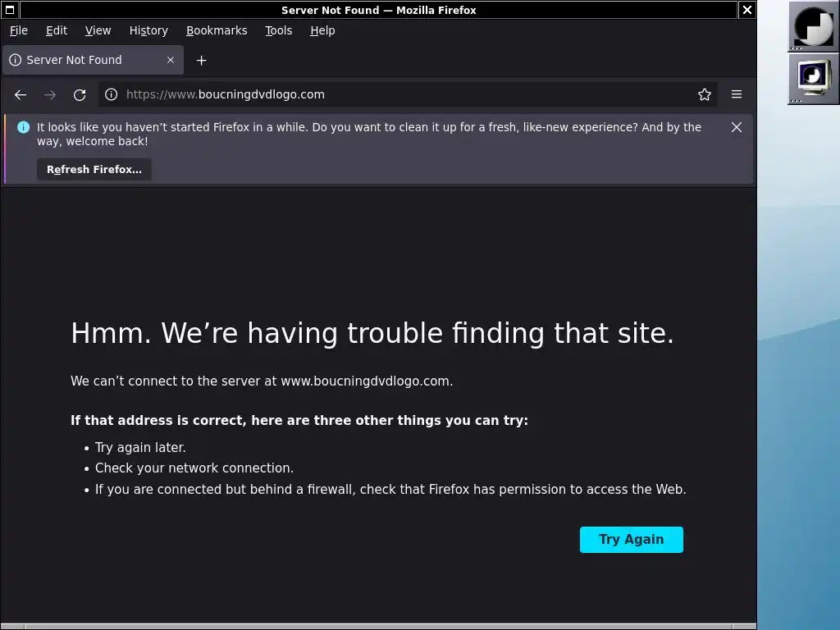Open the Firefox hamburger application menu

(x=737, y=94)
